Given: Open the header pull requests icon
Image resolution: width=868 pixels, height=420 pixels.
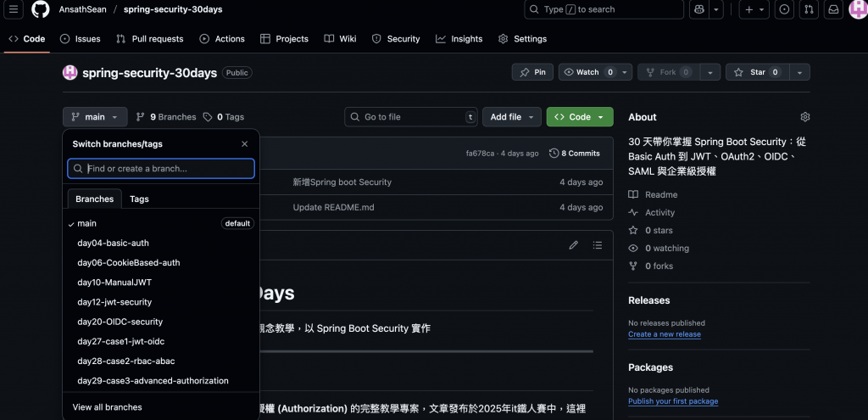Looking at the screenshot, I should [809, 9].
